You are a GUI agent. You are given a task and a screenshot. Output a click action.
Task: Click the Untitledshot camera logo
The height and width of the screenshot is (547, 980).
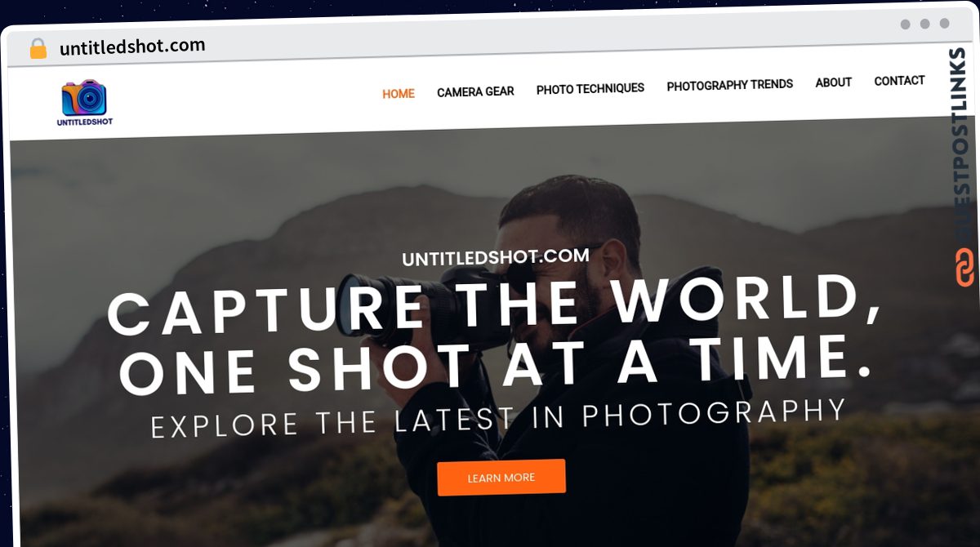[85, 98]
